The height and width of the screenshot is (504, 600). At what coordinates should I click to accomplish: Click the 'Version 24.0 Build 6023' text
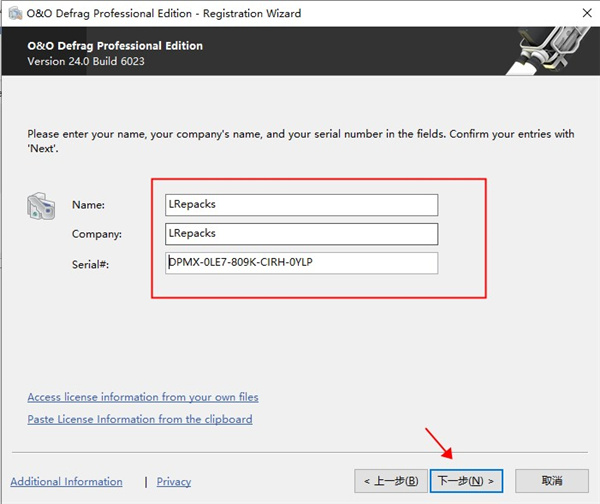point(86,61)
